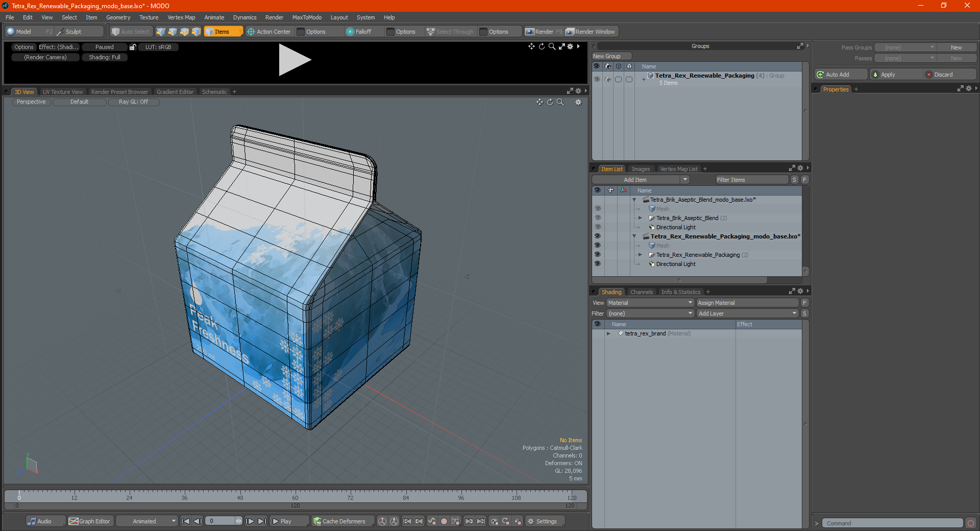Viewport: 980px width, 531px height.
Task: Open Shading panel gear settings
Action: click(800, 292)
